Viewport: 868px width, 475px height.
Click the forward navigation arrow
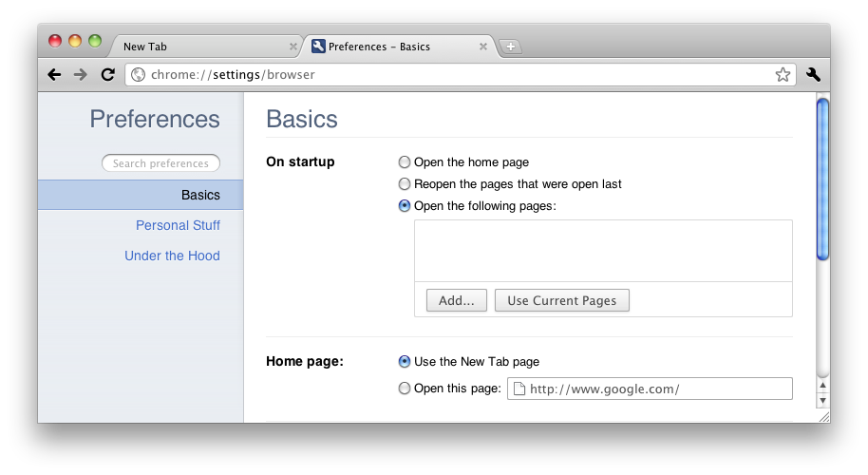tap(81, 75)
